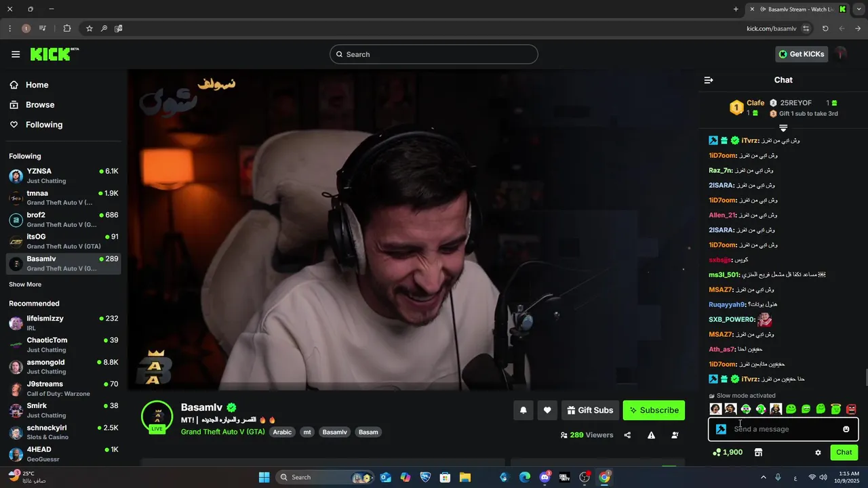
Task: Open lifeismizzy recommended channel
Action: pos(64,323)
